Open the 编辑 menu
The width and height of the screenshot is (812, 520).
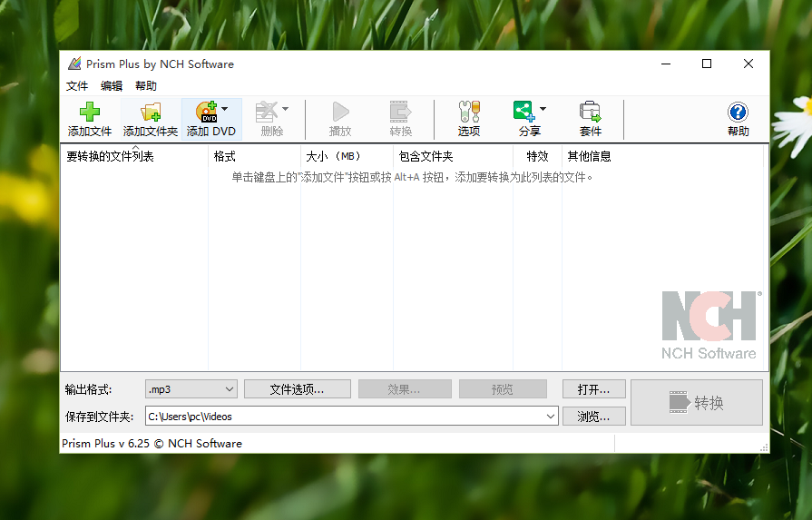[112, 86]
